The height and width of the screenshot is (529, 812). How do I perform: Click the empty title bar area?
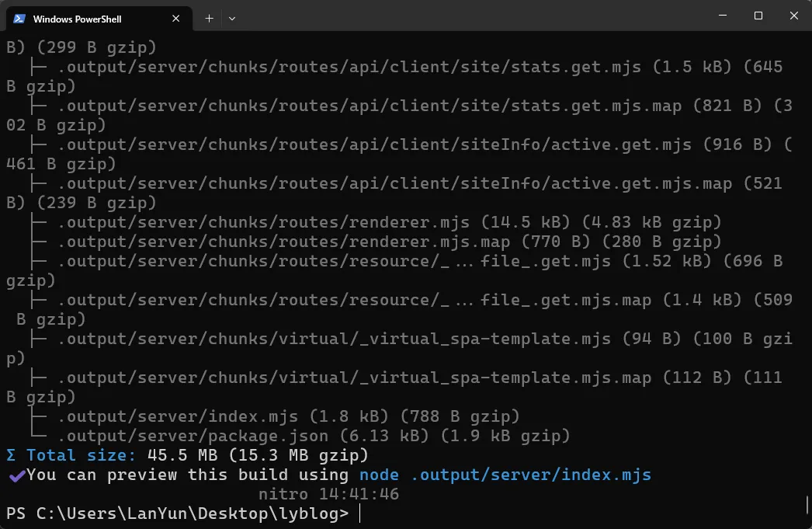(466, 16)
